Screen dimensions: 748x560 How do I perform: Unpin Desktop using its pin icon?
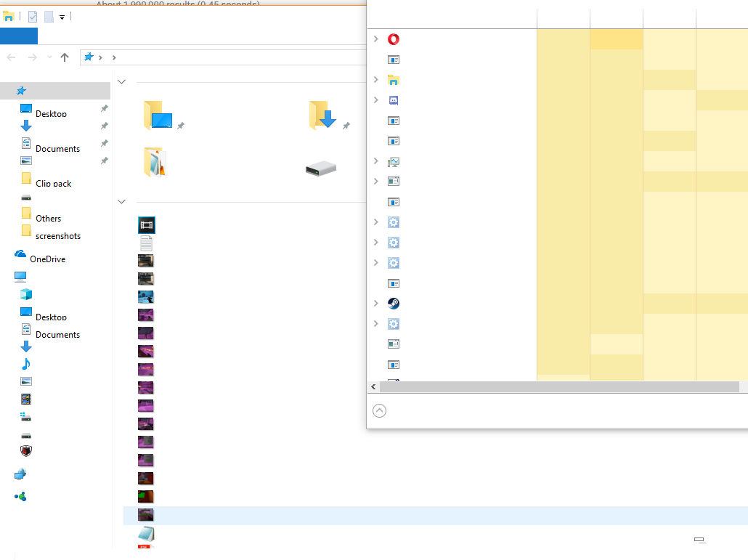tap(104, 108)
